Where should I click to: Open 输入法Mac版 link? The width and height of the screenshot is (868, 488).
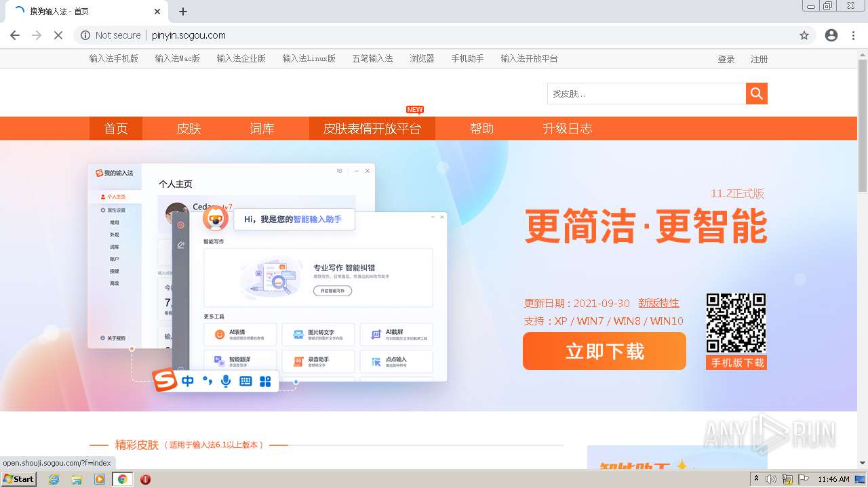point(177,58)
